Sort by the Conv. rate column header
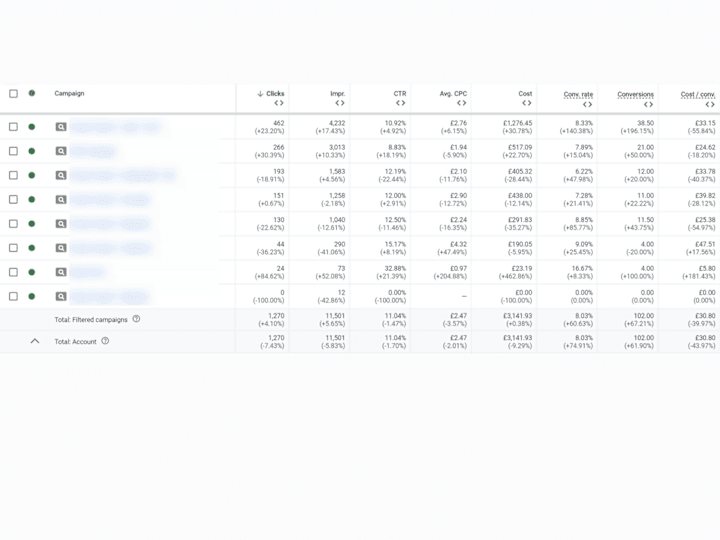 tap(579, 95)
